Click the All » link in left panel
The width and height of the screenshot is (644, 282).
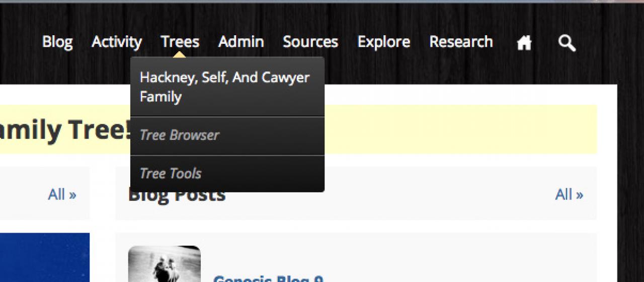62,194
